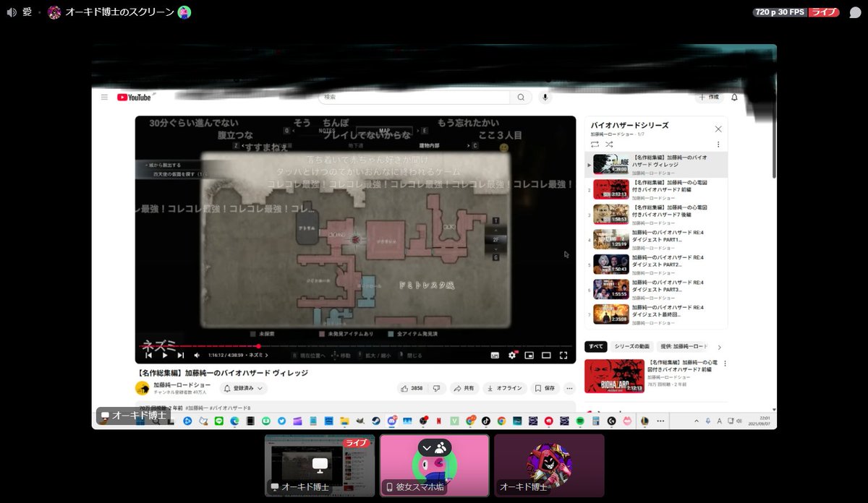Close the バイオハザードシリーズ playlist panel
This screenshot has width=868, height=503.
point(718,129)
